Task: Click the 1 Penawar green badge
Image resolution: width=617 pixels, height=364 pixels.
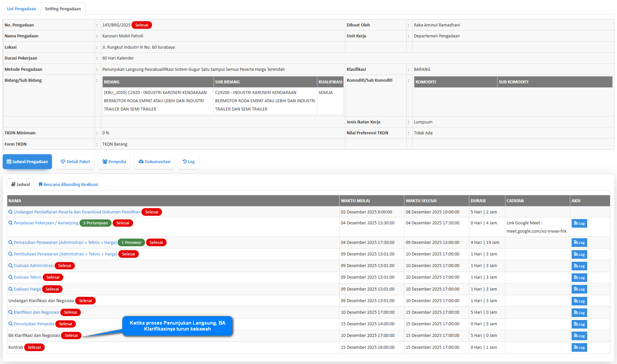Action: click(131, 243)
